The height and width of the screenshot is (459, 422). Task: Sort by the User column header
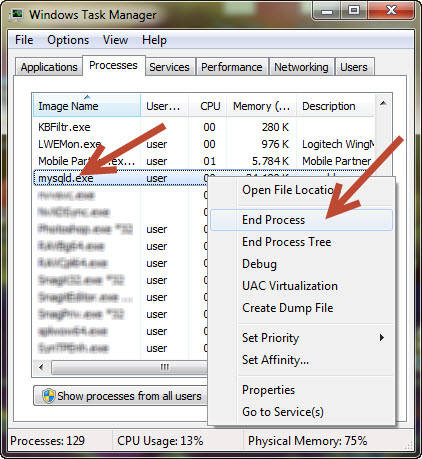pos(165,106)
